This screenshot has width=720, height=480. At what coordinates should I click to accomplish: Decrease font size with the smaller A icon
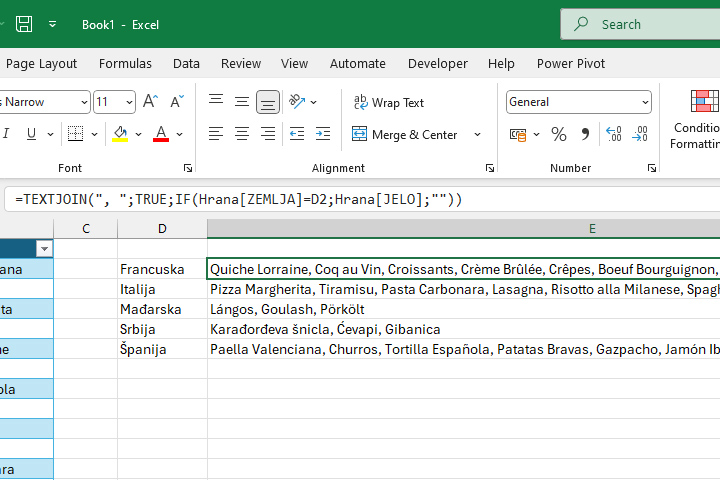pyautogui.click(x=177, y=102)
